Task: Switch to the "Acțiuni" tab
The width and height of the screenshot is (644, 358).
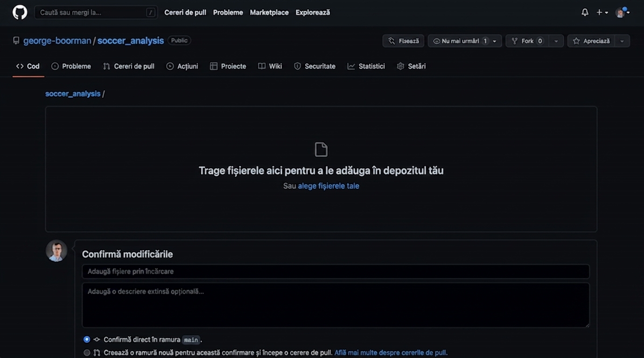Action: pos(182,66)
